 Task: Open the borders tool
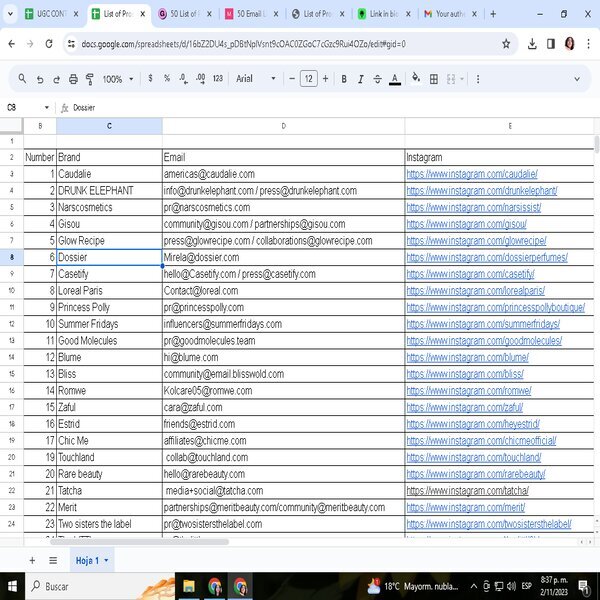[x=434, y=79]
